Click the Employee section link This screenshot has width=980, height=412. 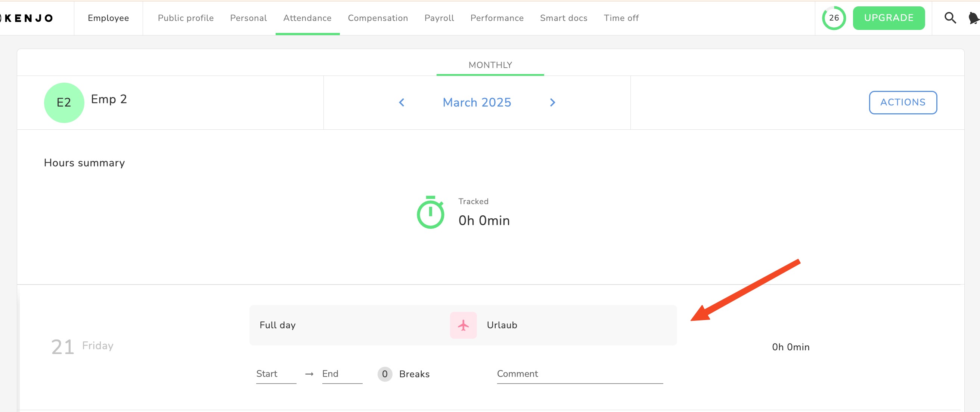(x=108, y=18)
